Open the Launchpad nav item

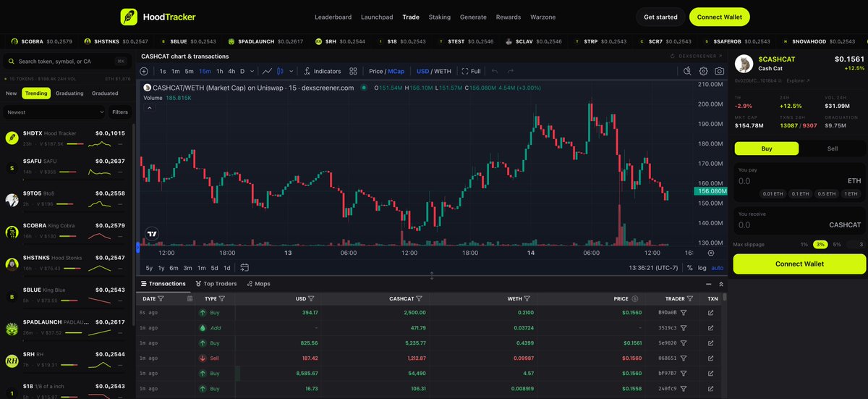coord(377,17)
